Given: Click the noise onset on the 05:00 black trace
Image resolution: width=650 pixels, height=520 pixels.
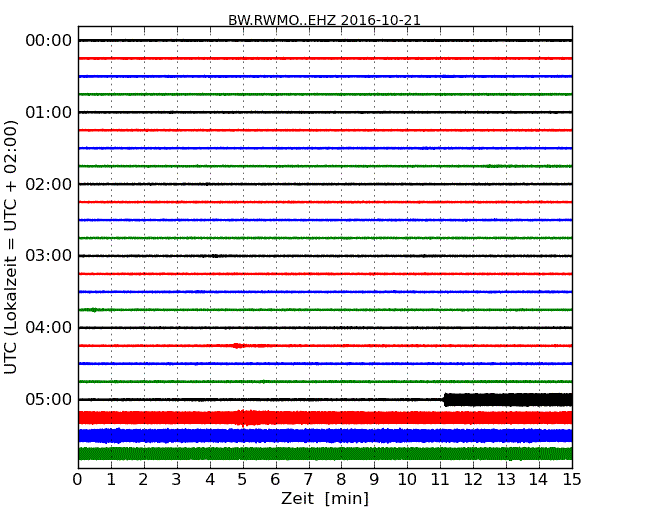Looking at the screenshot, I should click(x=446, y=400).
